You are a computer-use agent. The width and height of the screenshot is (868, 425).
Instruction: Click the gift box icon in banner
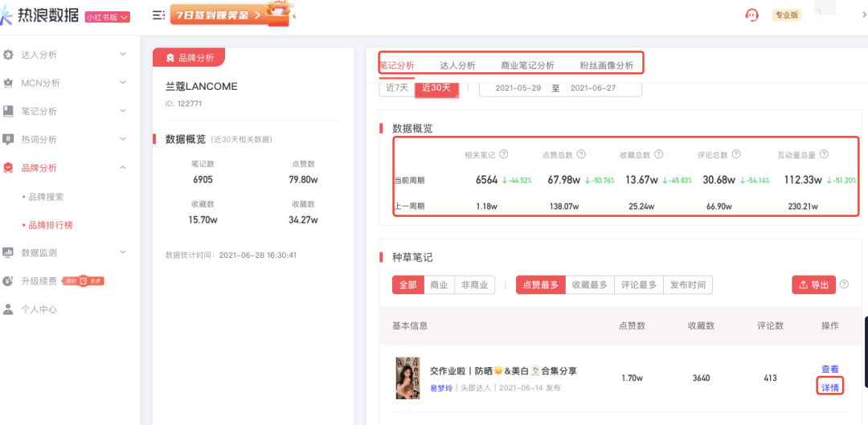tap(278, 14)
